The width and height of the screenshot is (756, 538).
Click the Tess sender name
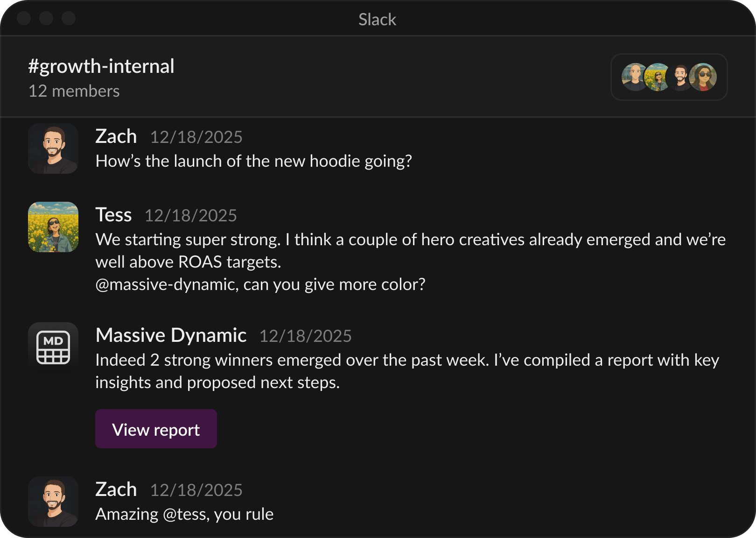coord(114,215)
